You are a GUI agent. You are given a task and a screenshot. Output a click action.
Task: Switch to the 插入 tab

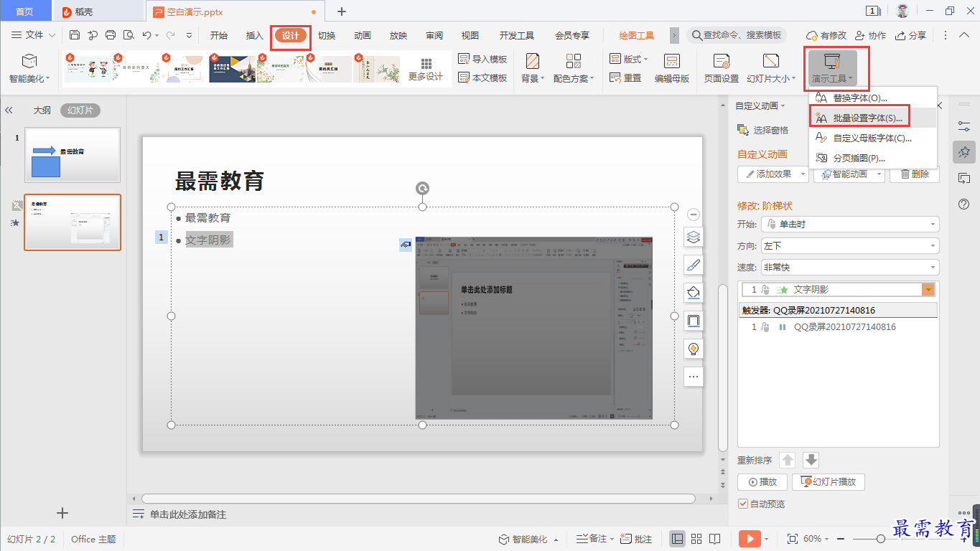[255, 36]
